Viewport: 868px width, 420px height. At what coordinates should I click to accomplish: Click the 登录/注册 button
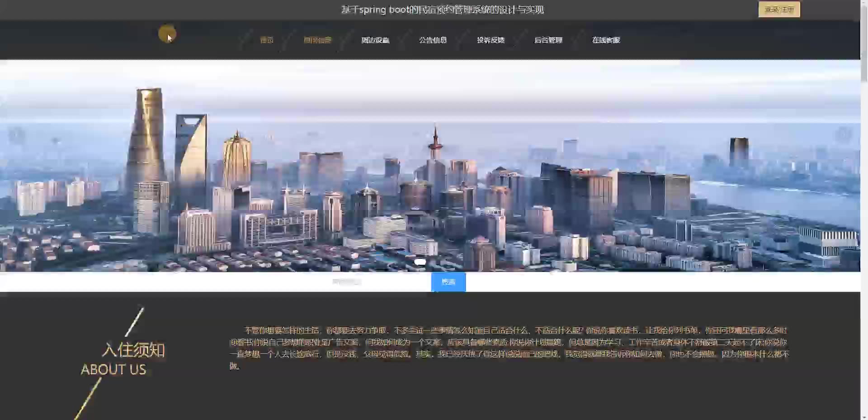click(779, 10)
